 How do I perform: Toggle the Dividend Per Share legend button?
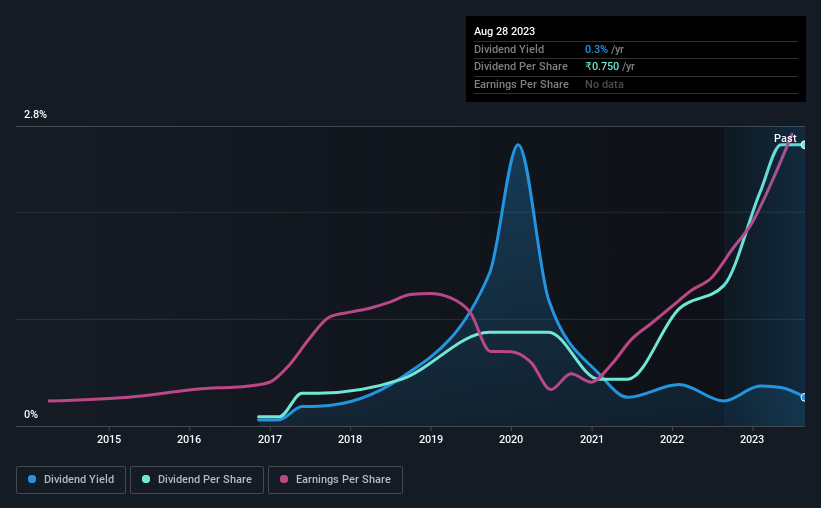click(x=197, y=480)
